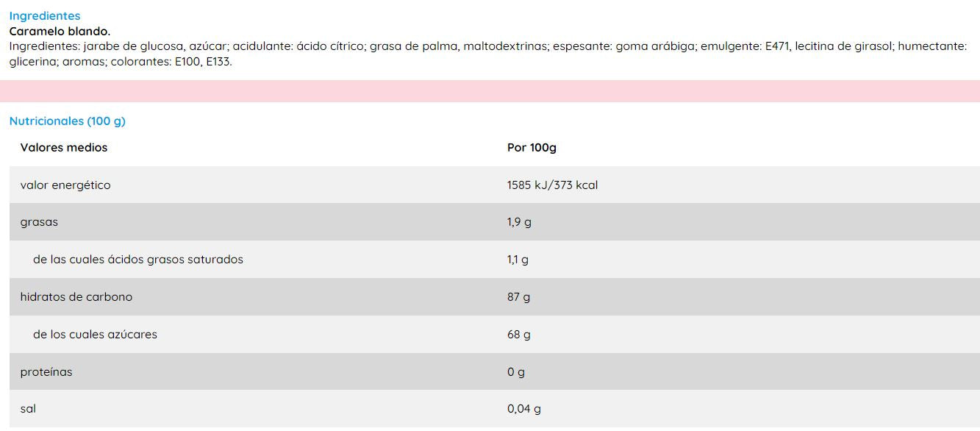This screenshot has width=980, height=431.
Task: Click the 87 g carbohydrates value
Action: [x=518, y=297]
